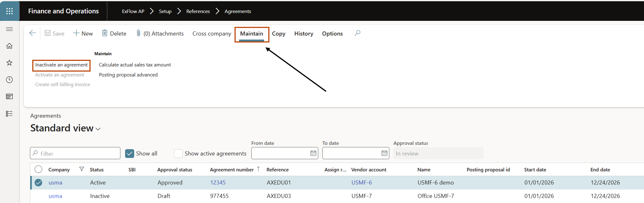Image resolution: width=644 pixels, height=203 pixels.
Task: Click Inactivate an agreement
Action: tap(61, 65)
